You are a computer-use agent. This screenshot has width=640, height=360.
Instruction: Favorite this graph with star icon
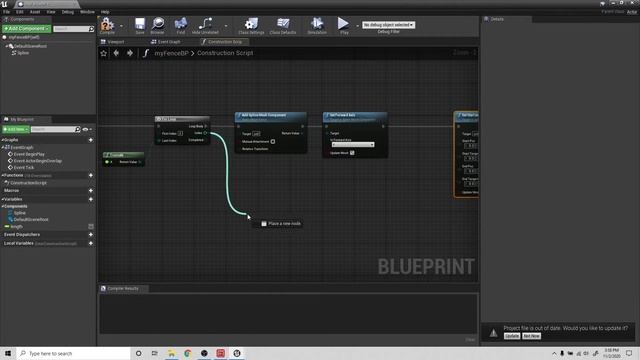(104, 53)
